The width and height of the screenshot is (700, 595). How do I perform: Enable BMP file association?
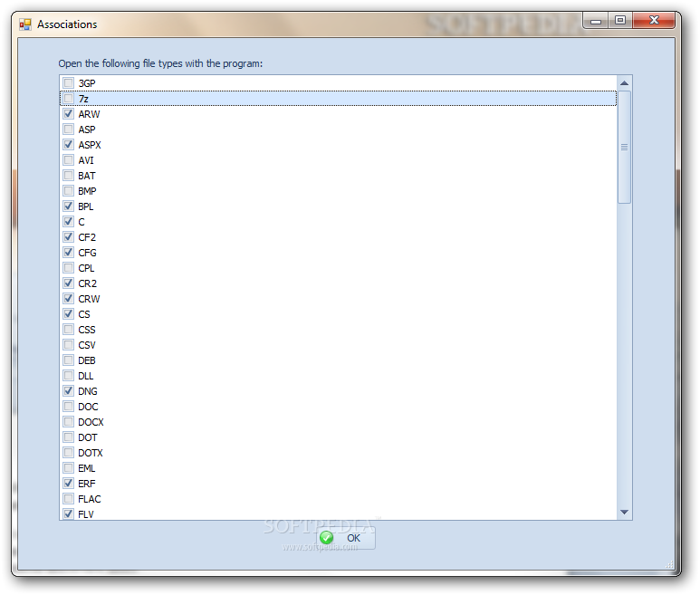pos(68,190)
